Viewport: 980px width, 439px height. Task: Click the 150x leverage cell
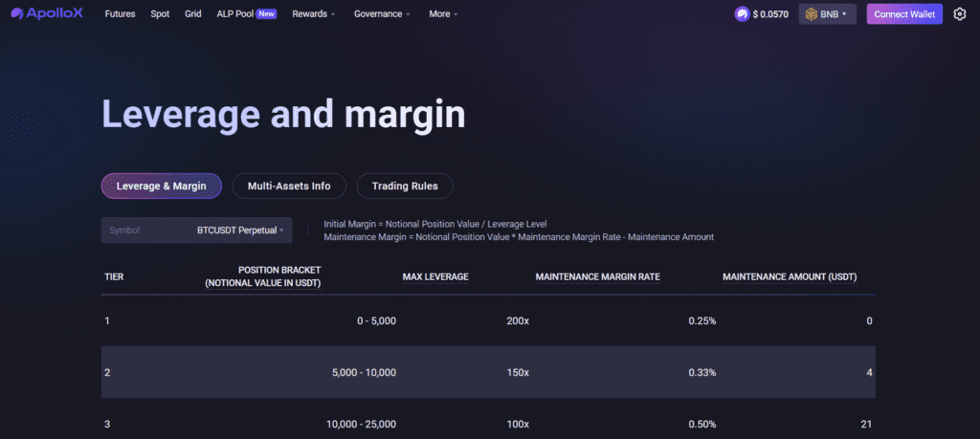[518, 373]
